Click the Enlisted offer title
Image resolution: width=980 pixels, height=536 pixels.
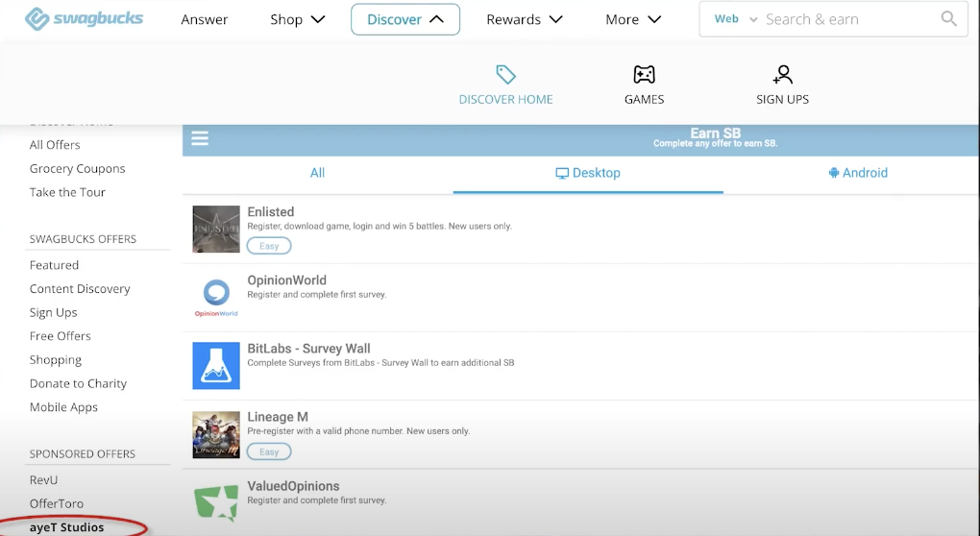click(271, 211)
